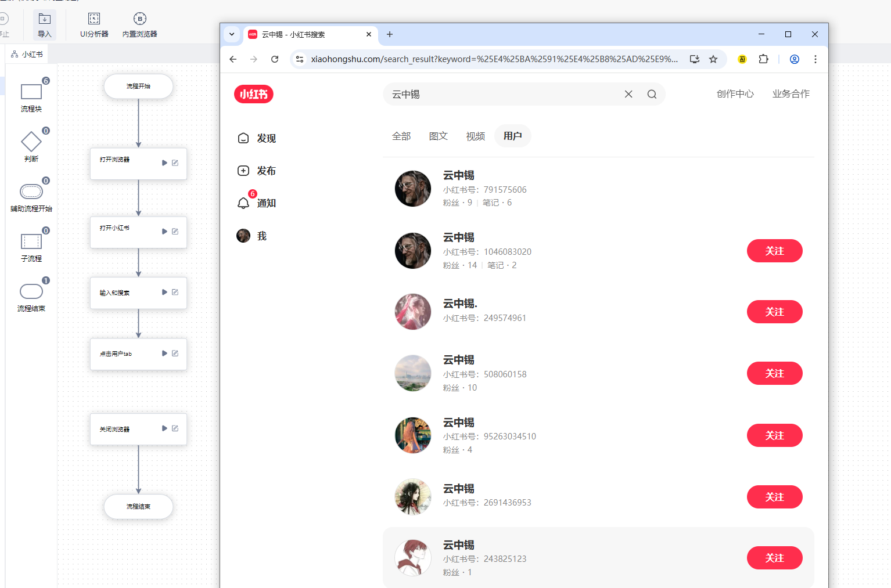Open the Chrome three-dot menu

(x=815, y=59)
